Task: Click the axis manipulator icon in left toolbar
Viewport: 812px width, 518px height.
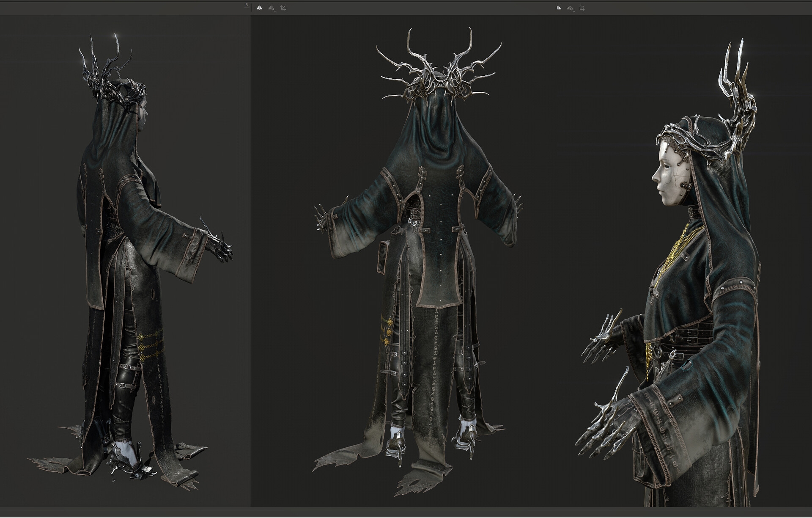Action: 283,8
